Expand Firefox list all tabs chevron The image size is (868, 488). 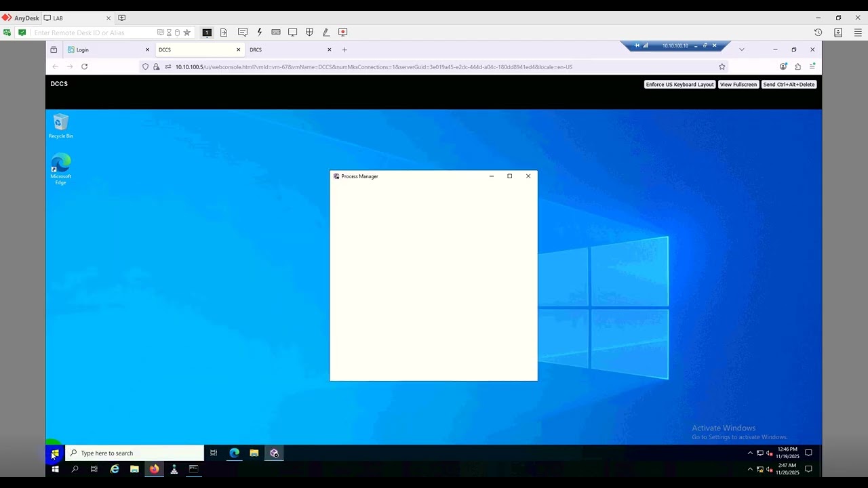click(x=741, y=49)
